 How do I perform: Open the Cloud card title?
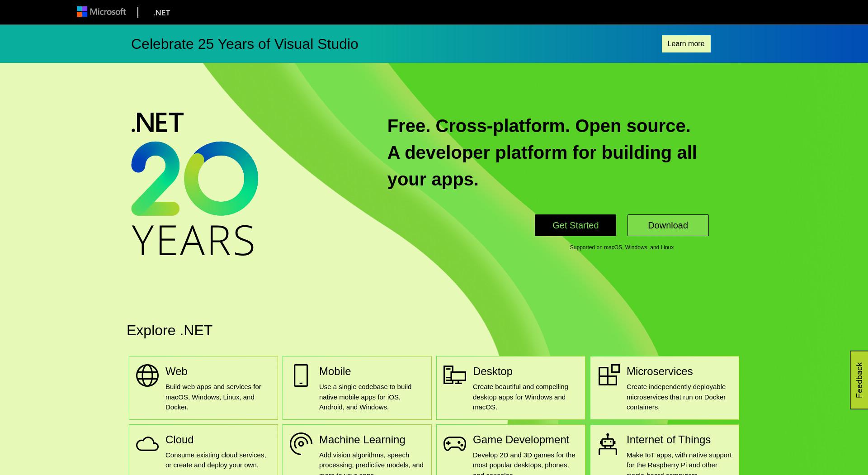click(x=179, y=440)
